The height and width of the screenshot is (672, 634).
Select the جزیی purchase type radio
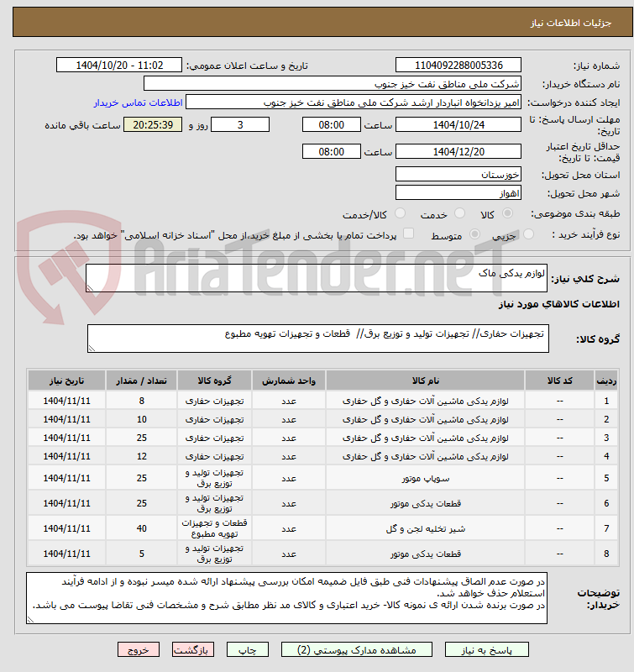[x=529, y=234]
